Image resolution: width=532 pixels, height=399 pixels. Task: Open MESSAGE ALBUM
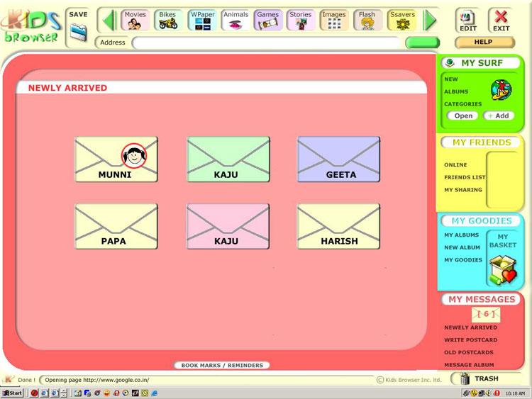coord(469,365)
